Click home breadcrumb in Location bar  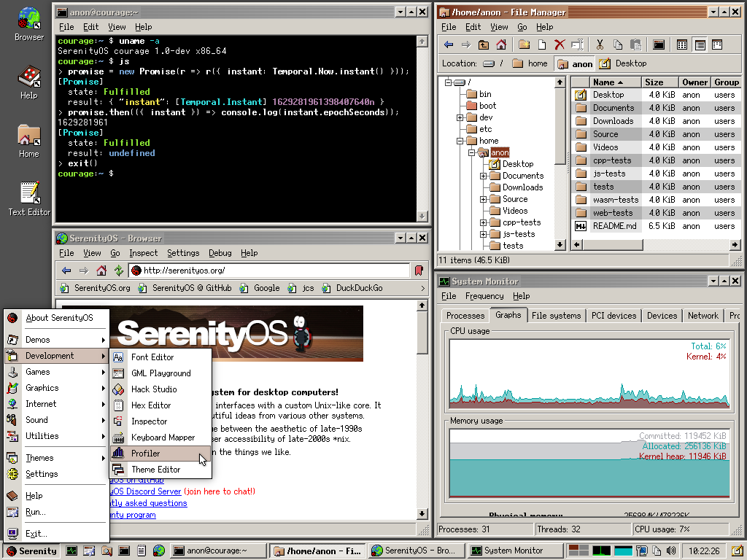pyautogui.click(x=530, y=63)
